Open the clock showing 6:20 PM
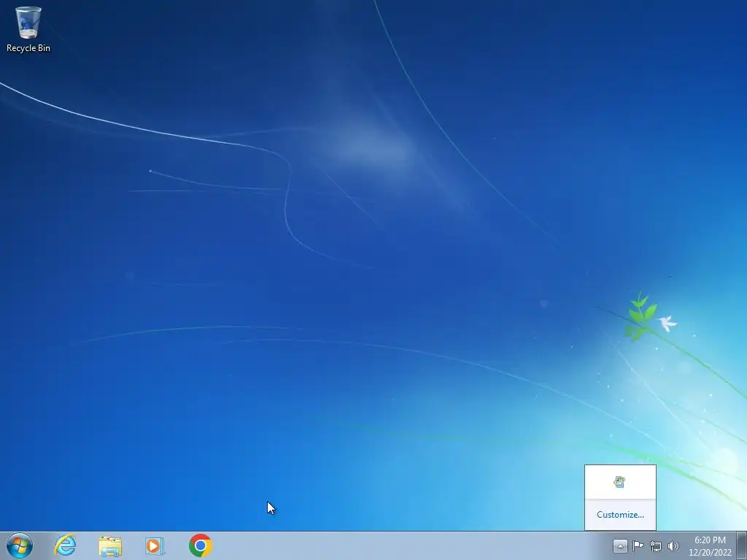The width and height of the screenshot is (747, 560). coord(710,546)
